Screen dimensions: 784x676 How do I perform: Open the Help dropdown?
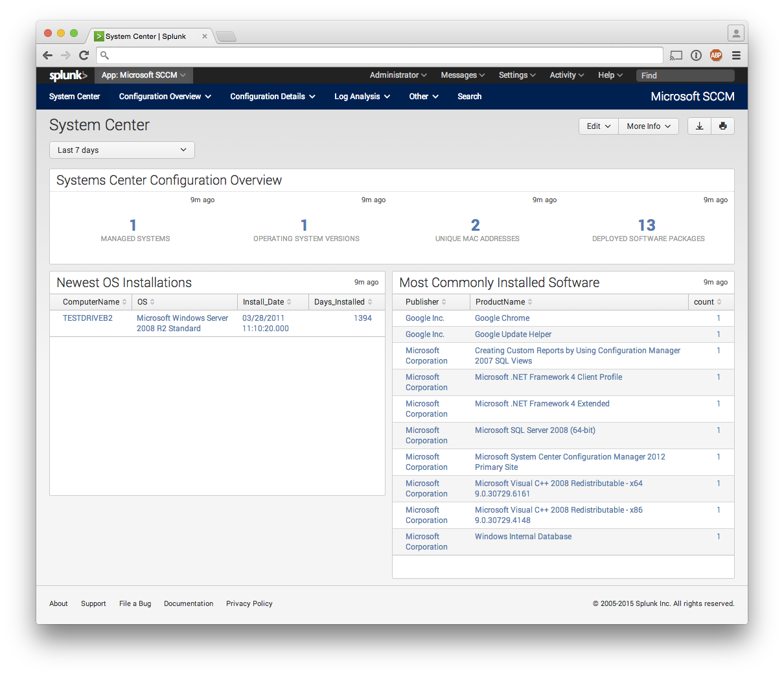point(610,75)
